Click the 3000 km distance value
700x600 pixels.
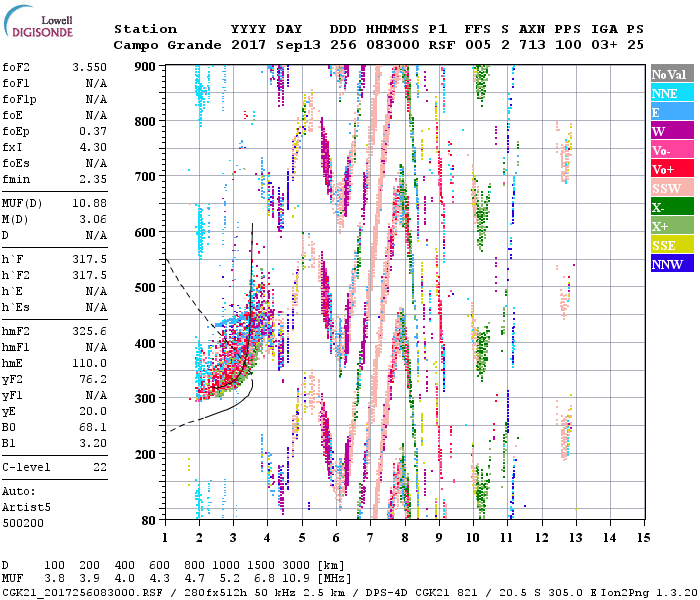pyautogui.click(x=303, y=566)
